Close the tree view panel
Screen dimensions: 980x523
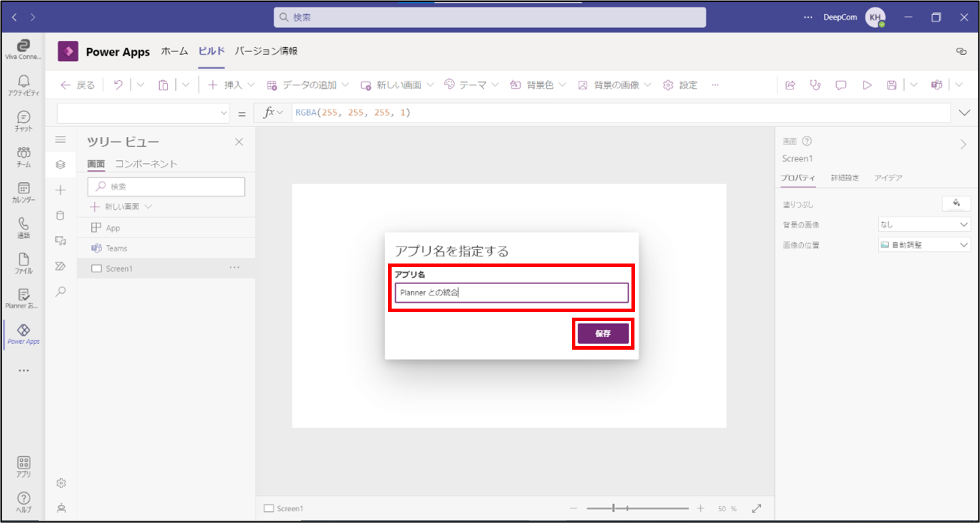tap(239, 142)
